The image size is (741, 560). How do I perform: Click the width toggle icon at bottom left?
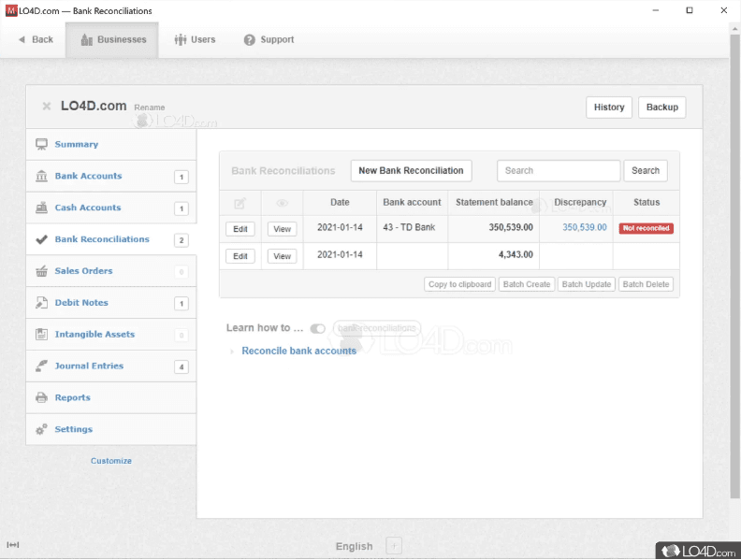pyautogui.click(x=13, y=545)
